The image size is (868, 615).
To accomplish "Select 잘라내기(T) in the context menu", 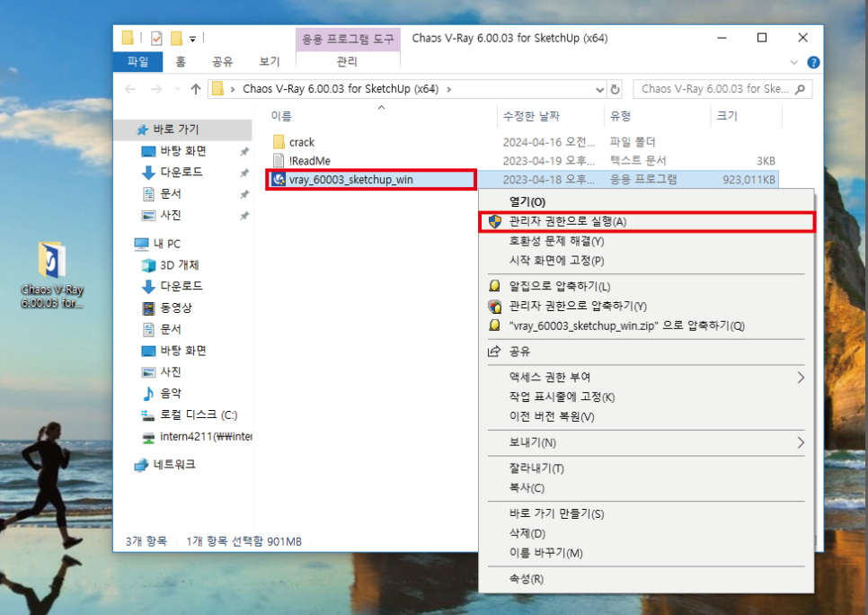I will pos(646,468).
